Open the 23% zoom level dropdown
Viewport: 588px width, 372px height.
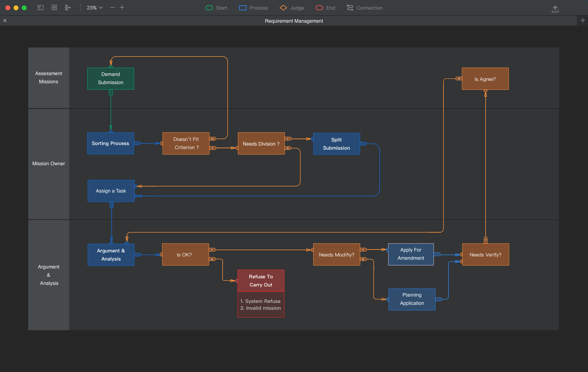tap(94, 8)
